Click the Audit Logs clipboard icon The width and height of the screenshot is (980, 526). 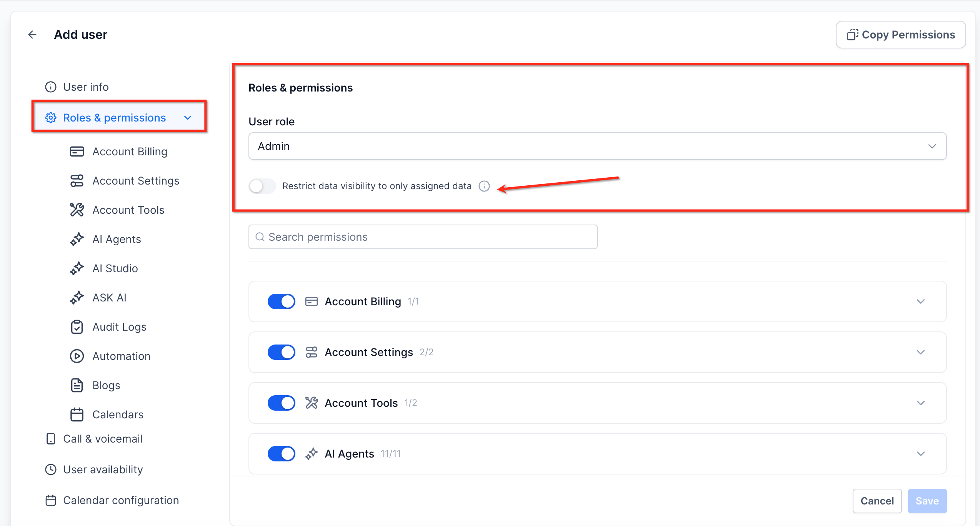(77, 327)
